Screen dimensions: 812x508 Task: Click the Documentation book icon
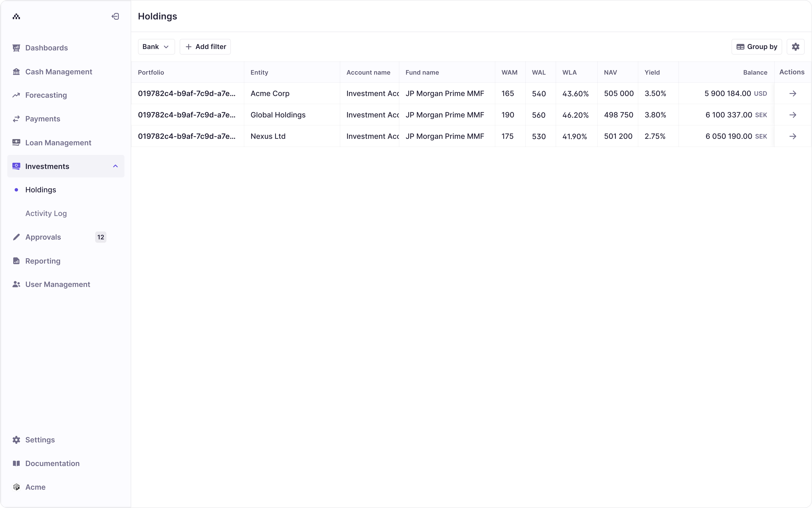16,463
